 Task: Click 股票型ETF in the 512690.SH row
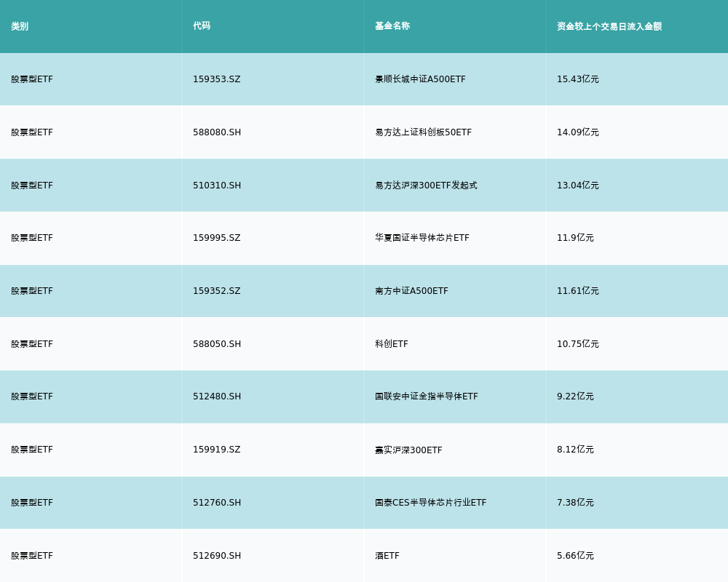(32, 556)
